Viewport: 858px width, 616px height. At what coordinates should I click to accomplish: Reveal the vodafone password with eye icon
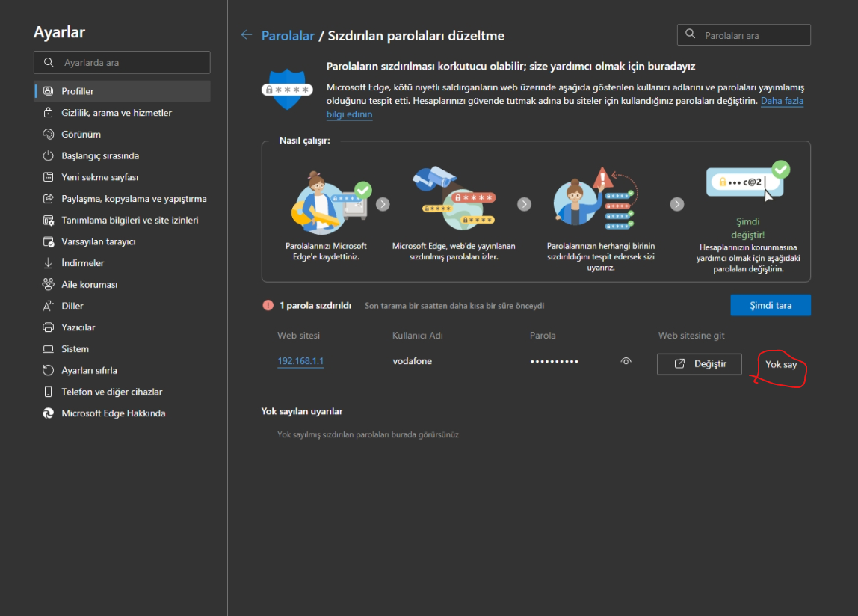point(626,361)
